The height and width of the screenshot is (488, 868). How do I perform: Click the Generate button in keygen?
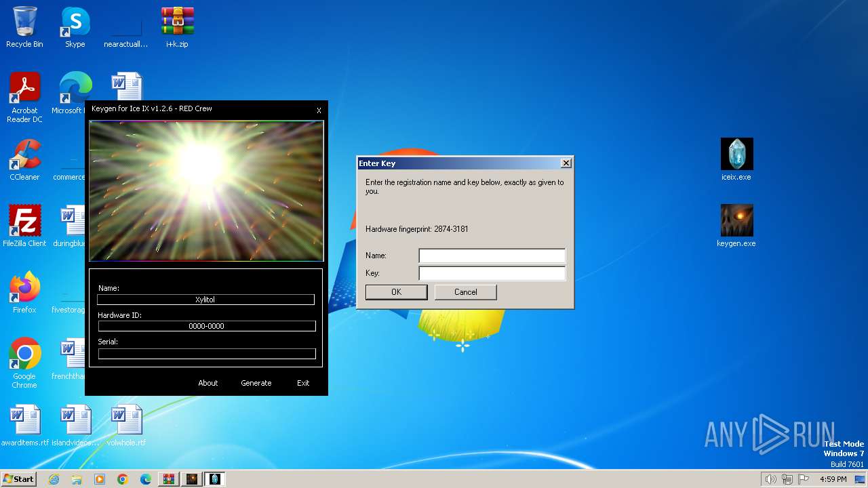(x=256, y=383)
